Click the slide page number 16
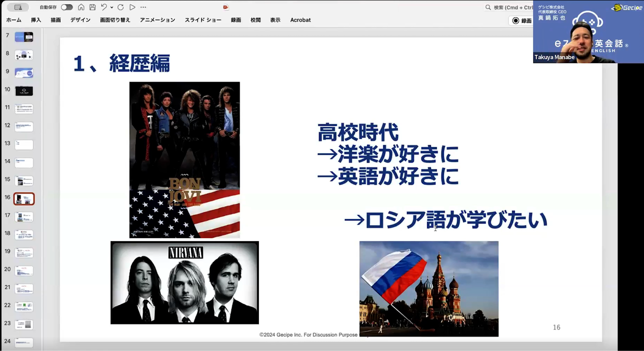This screenshot has width=644, height=351. (557, 327)
